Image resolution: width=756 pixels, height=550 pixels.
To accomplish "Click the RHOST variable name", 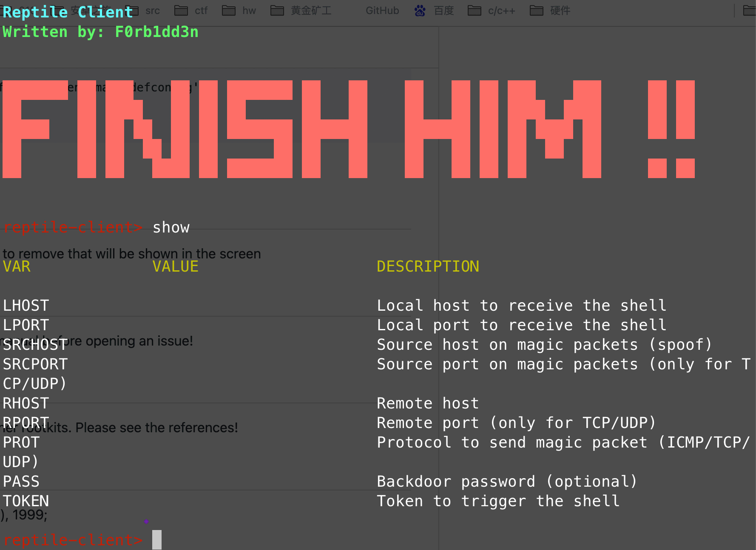I will point(26,403).
